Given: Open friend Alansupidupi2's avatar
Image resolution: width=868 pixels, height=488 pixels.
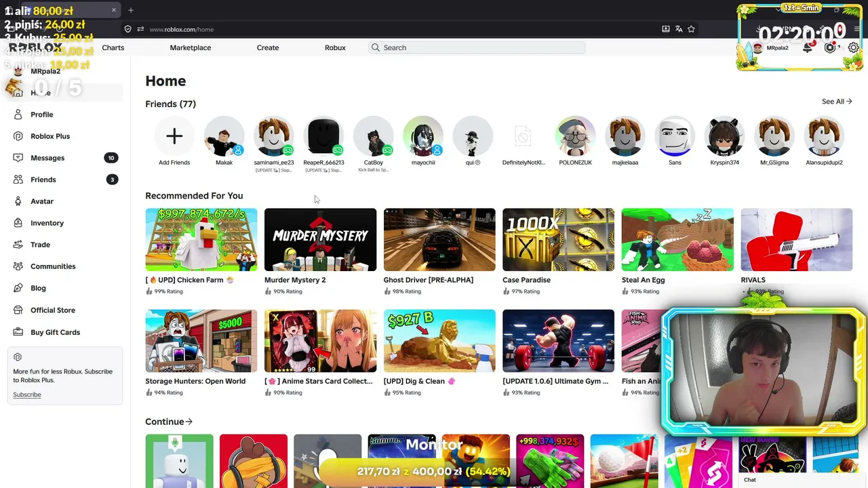Looking at the screenshot, I should coord(824,136).
